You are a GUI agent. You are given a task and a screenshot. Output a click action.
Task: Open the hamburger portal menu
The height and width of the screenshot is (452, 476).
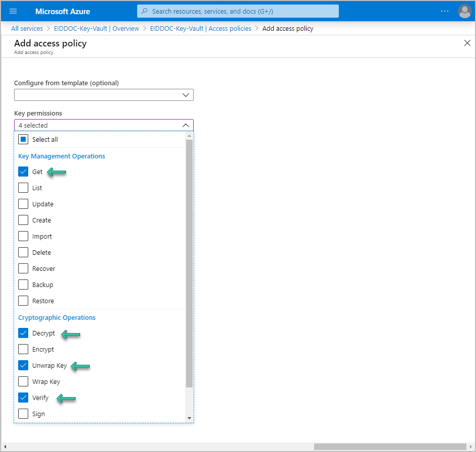pyautogui.click(x=13, y=11)
